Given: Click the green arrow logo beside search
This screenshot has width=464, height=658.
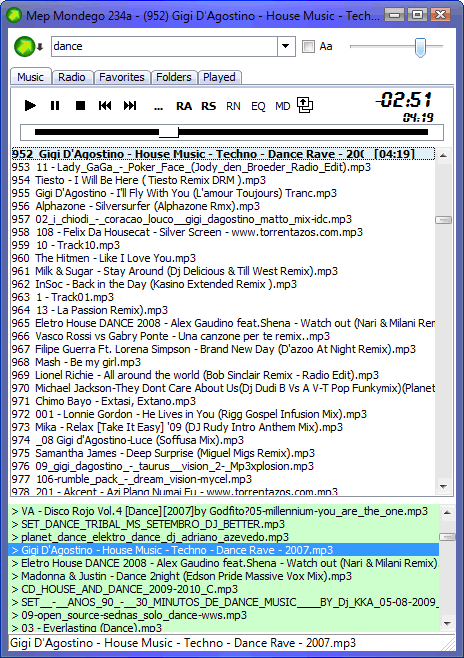Looking at the screenshot, I should point(24,46).
